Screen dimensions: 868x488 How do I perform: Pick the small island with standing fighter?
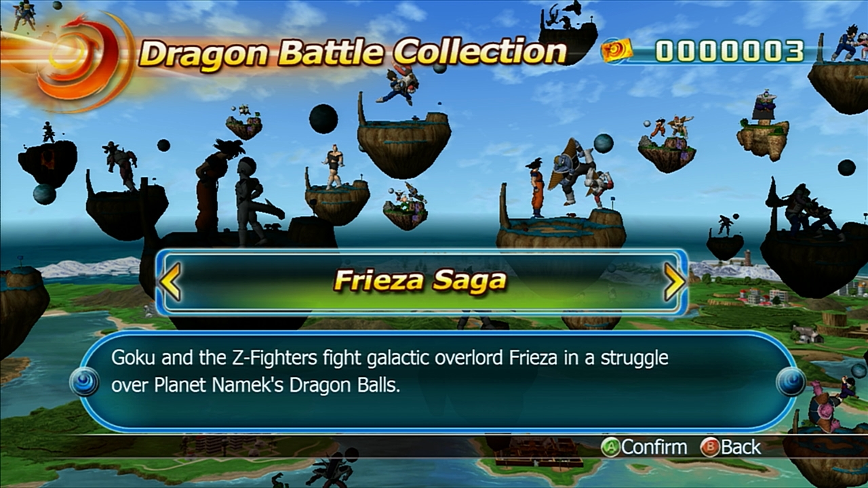point(336,185)
